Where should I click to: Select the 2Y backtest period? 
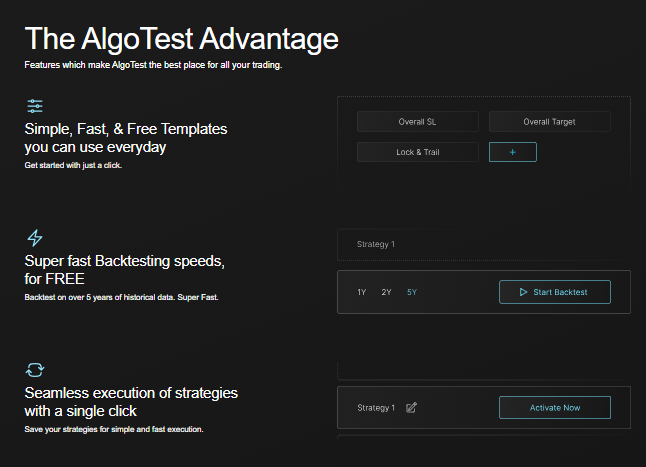click(x=386, y=292)
